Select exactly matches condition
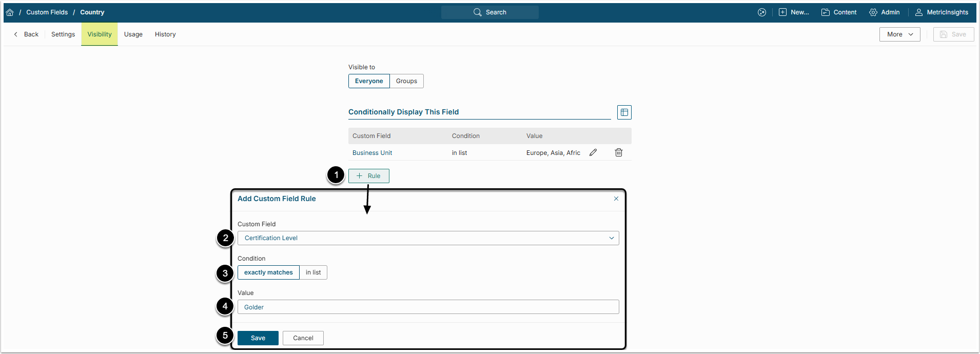Image resolution: width=980 pixels, height=354 pixels. (268, 272)
